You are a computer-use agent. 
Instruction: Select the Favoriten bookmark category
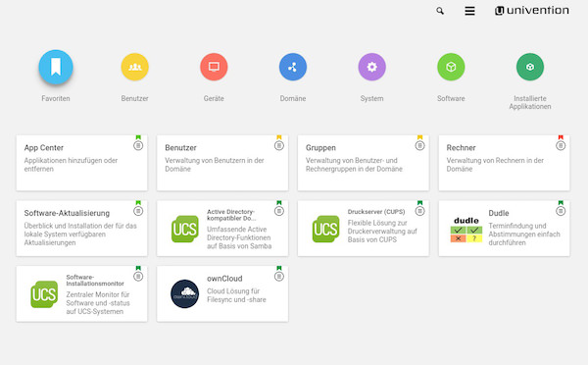[56, 67]
